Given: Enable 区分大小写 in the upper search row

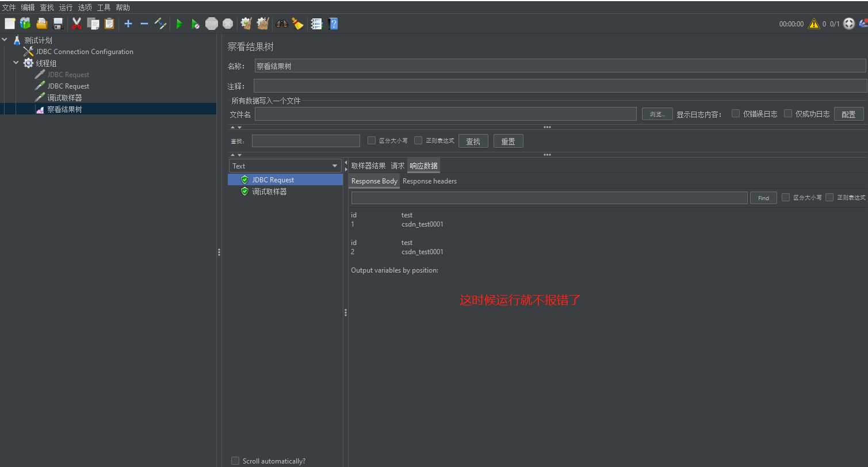Looking at the screenshot, I should 372,140.
